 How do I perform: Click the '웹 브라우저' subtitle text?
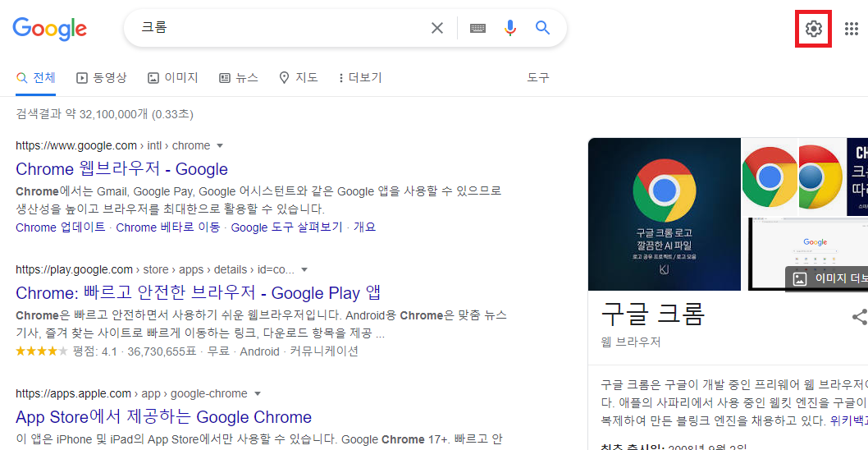(631, 342)
